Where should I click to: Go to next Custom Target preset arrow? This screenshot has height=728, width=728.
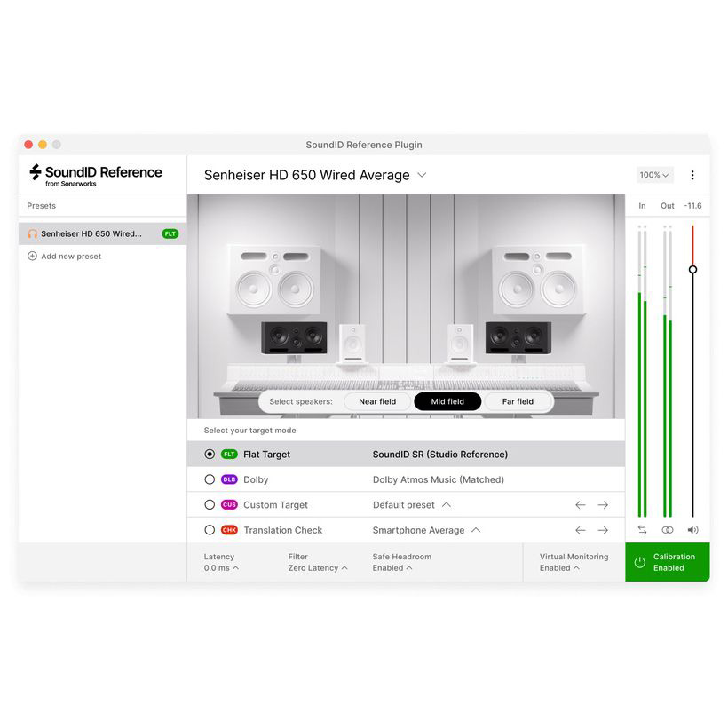[x=603, y=504]
